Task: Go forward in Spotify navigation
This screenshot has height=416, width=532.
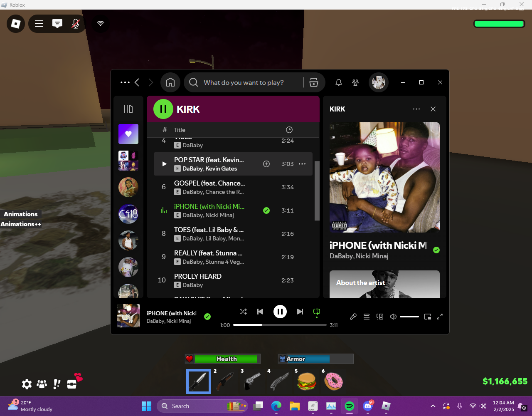Action: (x=151, y=82)
